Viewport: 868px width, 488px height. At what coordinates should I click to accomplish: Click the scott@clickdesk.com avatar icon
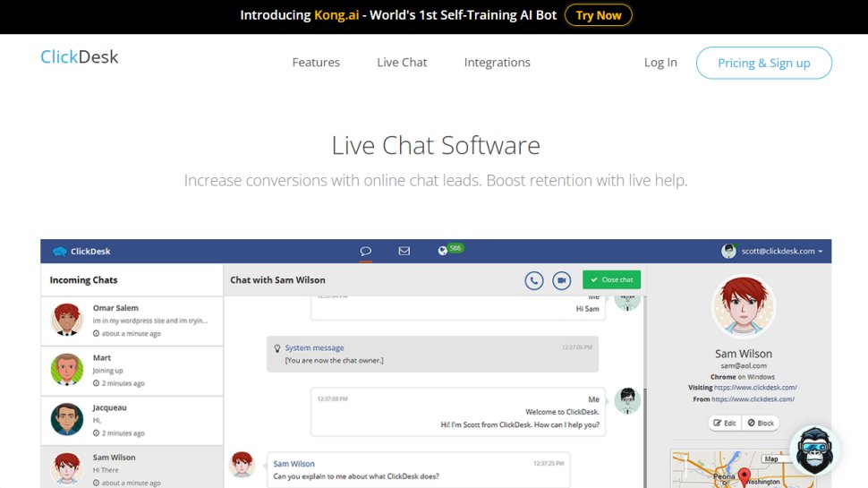pyautogui.click(x=728, y=251)
